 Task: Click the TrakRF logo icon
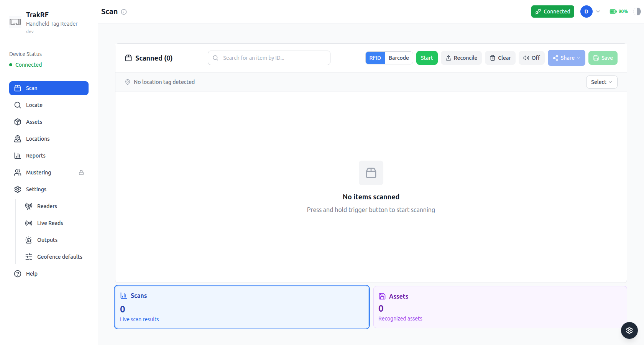pos(15,22)
